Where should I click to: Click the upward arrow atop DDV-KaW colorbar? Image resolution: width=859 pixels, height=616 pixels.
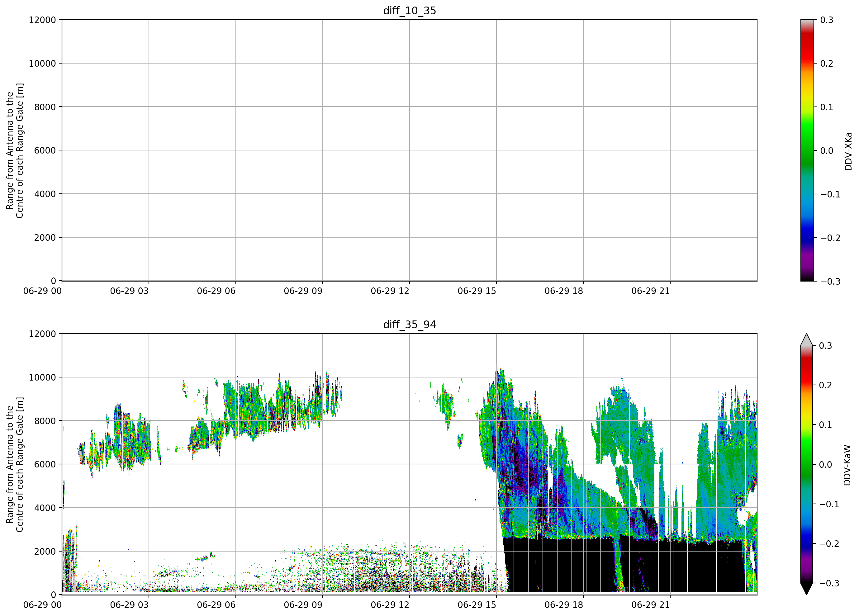(806, 340)
